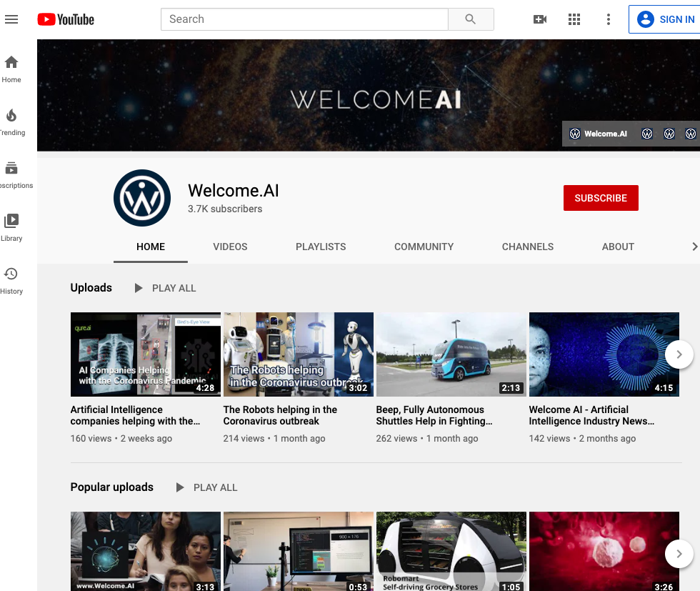Image resolution: width=700 pixels, height=591 pixels.
Task: Click the Popular uploads play triangle icon
Action: 180,487
